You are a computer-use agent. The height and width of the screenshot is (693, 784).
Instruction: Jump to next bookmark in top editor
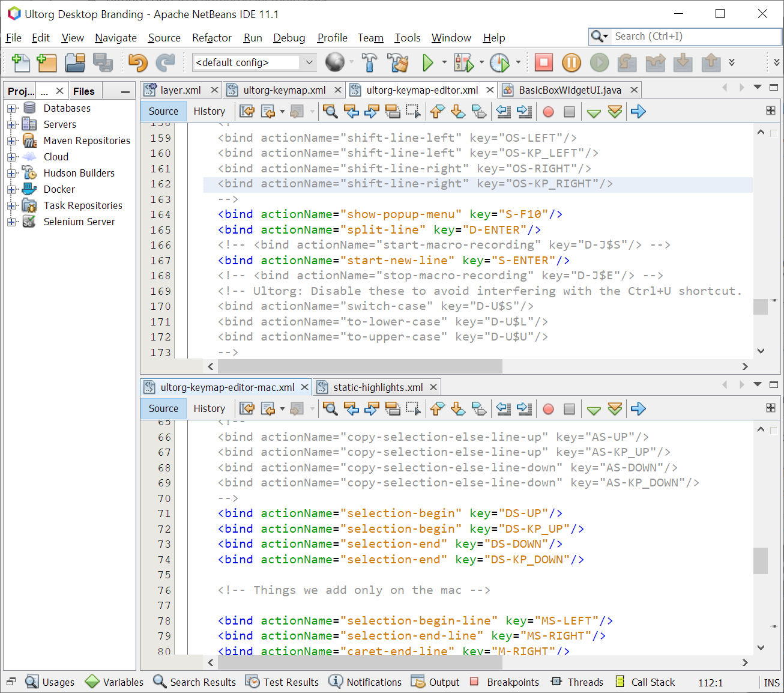pos(458,111)
